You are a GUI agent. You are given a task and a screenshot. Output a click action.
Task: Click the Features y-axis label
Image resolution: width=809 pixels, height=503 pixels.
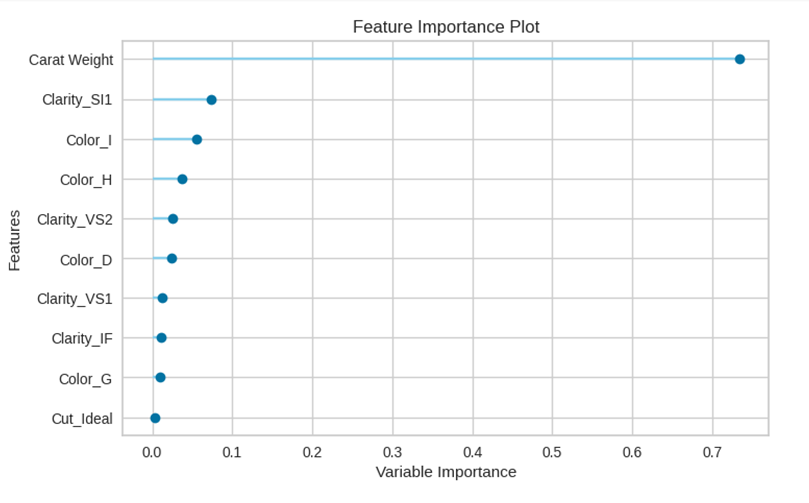click(15, 238)
